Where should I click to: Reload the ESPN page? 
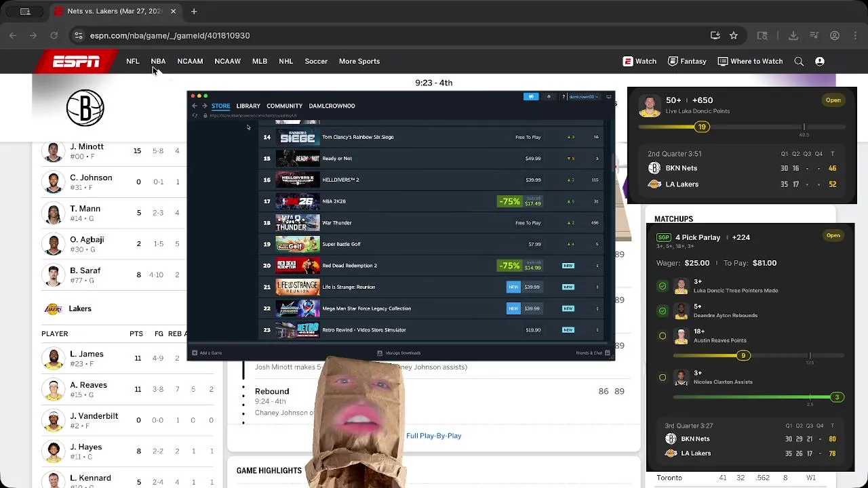tap(54, 35)
